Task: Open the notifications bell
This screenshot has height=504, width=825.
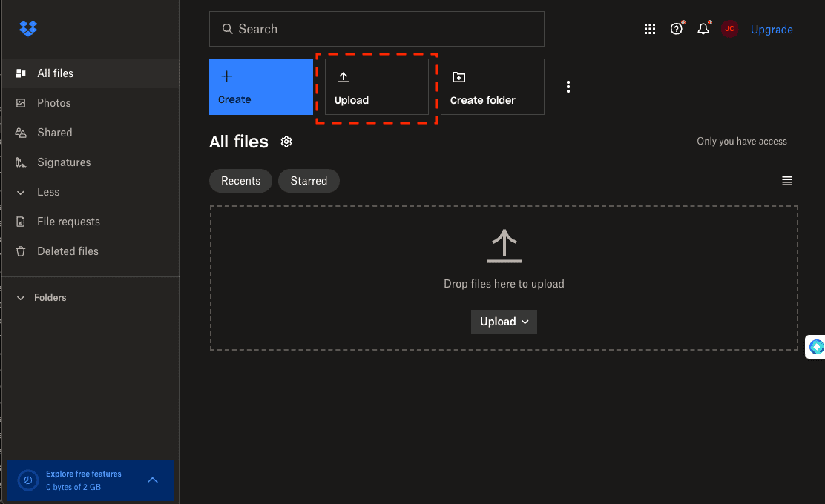Action: click(x=703, y=29)
